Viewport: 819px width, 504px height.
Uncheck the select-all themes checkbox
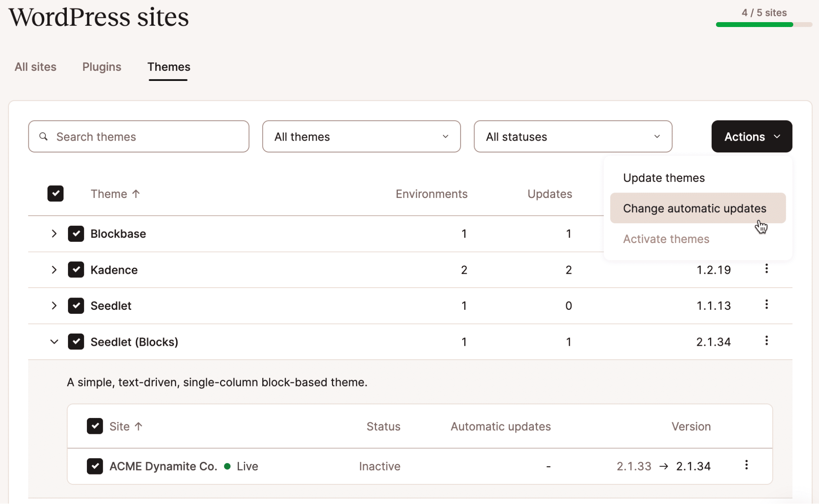pos(55,193)
